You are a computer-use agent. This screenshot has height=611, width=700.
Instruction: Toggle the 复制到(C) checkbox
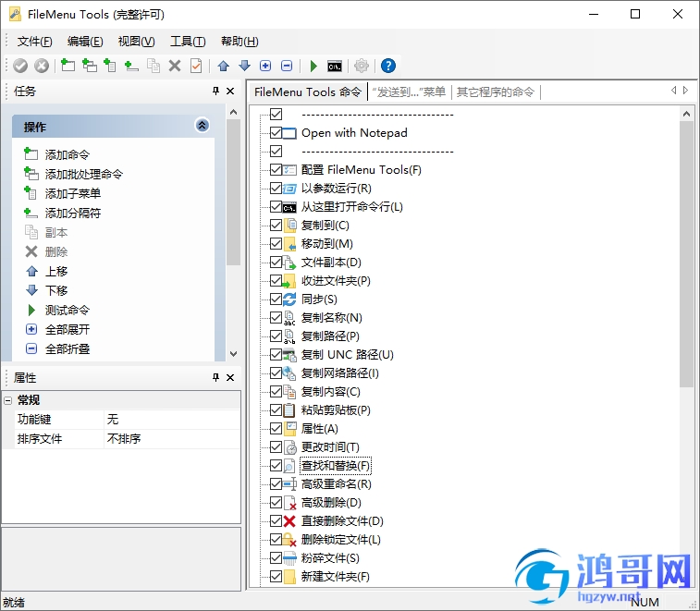(276, 225)
